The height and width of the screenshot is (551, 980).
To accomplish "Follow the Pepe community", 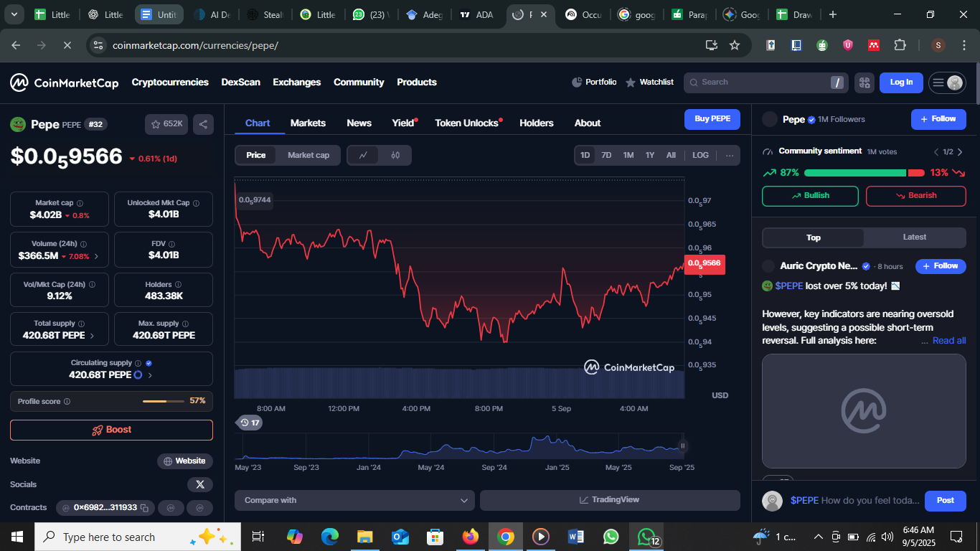I will 938,119.
